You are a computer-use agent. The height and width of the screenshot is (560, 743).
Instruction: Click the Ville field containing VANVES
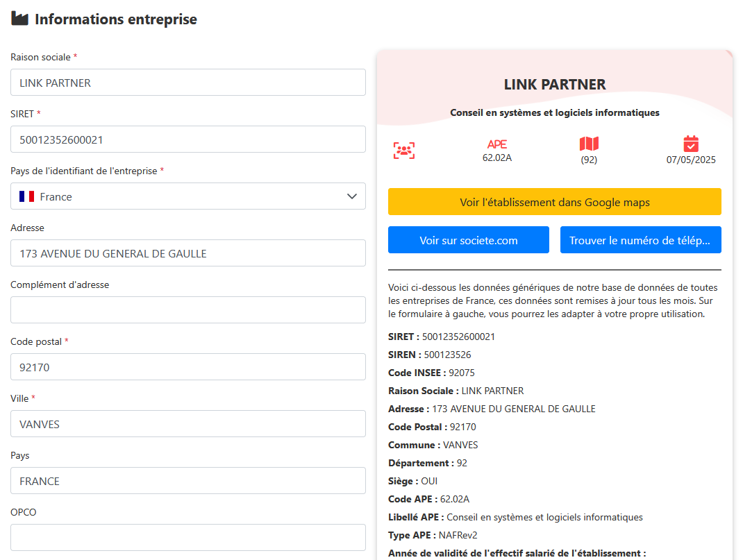coord(188,424)
